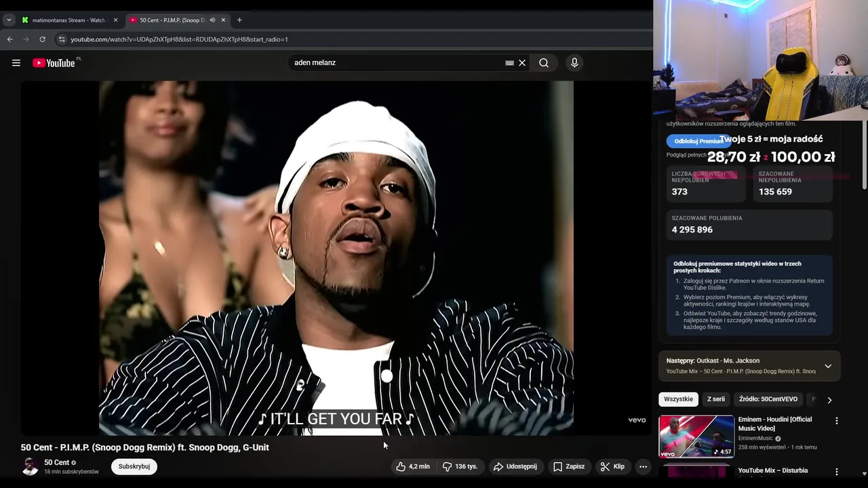The height and width of the screenshot is (488, 868).
Task: Close the matimontanax Stream tab
Action: tap(115, 20)
